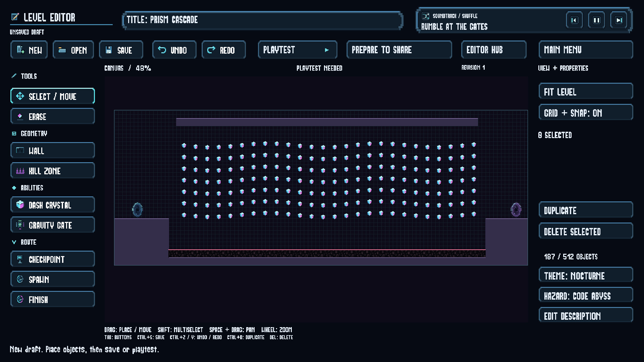Click the spawn portal on left ledge
Viewport: 644px width, 362px height.
coord(137,210)
